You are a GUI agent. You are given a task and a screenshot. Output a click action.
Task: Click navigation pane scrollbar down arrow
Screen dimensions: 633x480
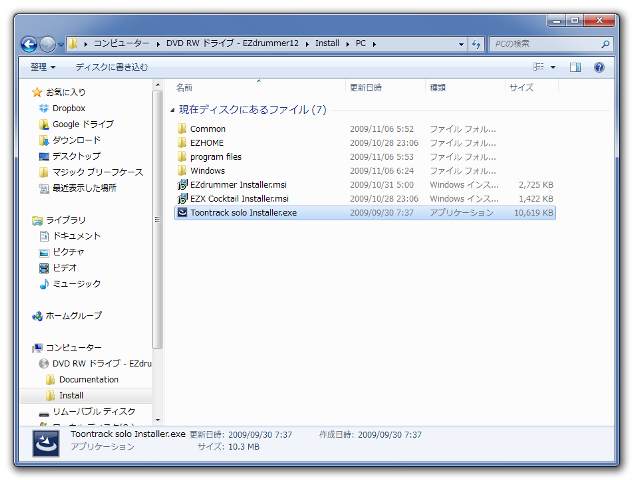(x=157, y=420)
